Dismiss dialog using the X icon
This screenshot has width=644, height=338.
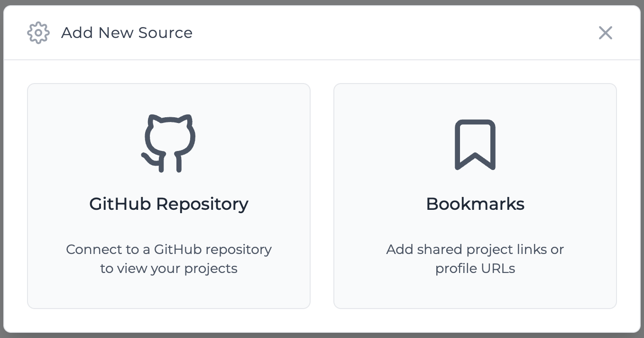tap(606, 33)
